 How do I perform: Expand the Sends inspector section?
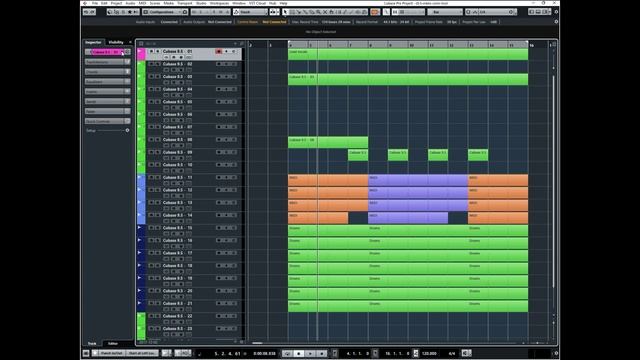pyautogui.click(x=108, y=101)
